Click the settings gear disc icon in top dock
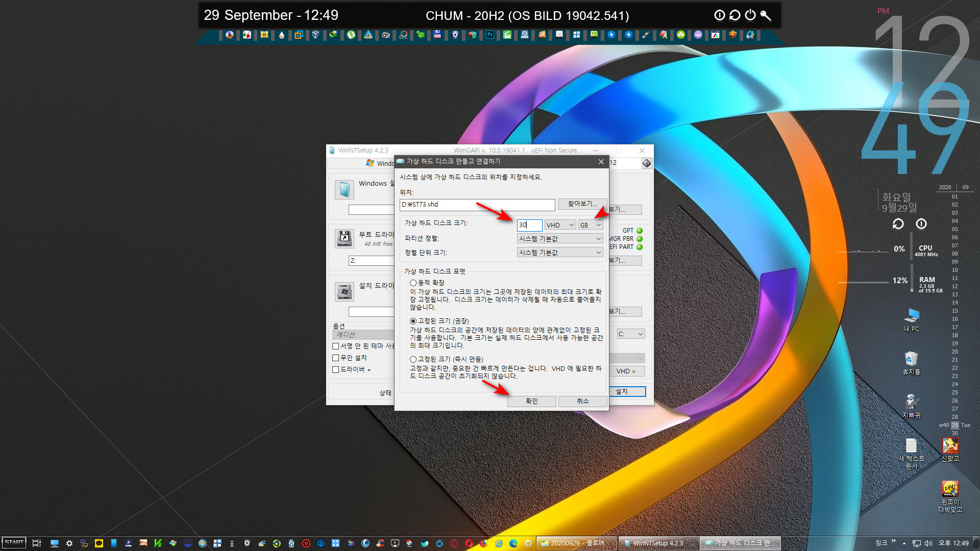This screenshot has height=551, width=980. pyautogui.click(x=455, y=35)
